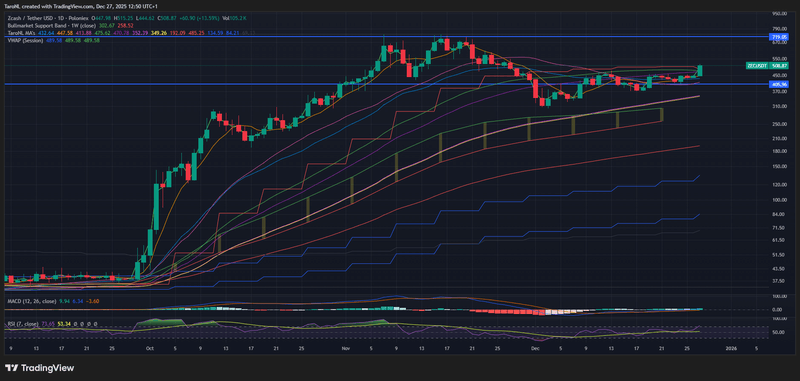Click the Vol 105.2K volume value
The height and width of the screenshot is (381, 800).
pyautogui.click(x=234, y=18)
